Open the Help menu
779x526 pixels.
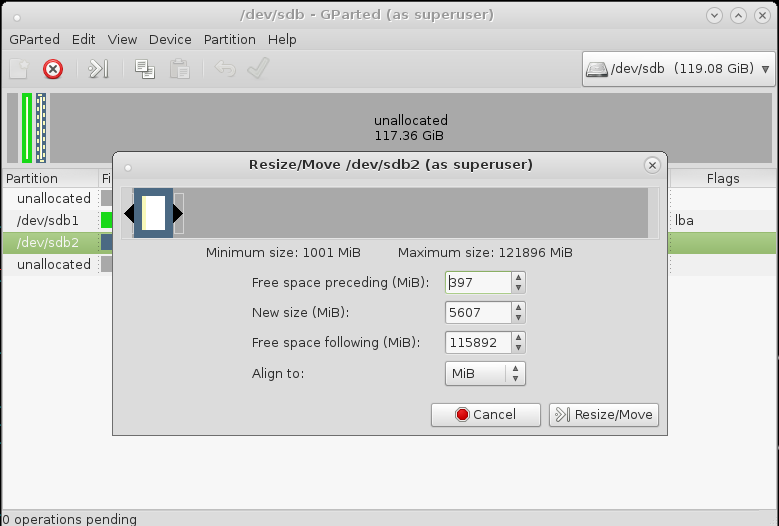[x=282, y=39]
